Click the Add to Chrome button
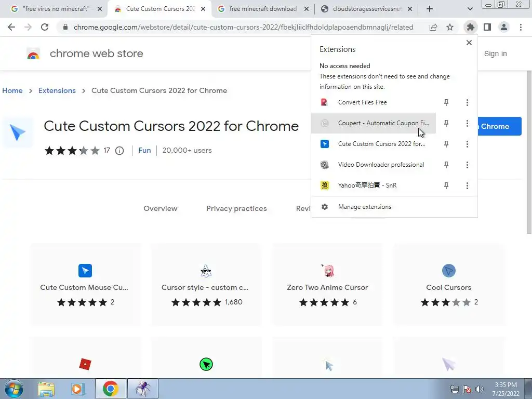The width and height of the screenshot is (532, 399). 499,126
